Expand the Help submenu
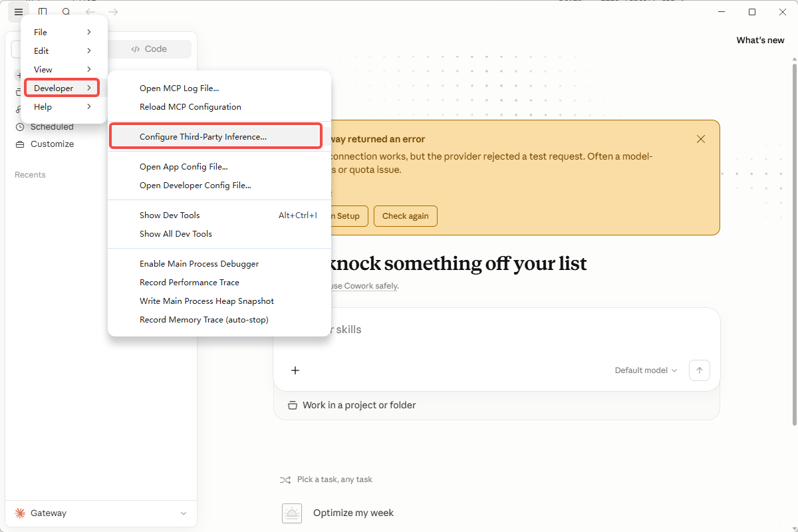This screenshot has width=798, height=532. point(63,106)
